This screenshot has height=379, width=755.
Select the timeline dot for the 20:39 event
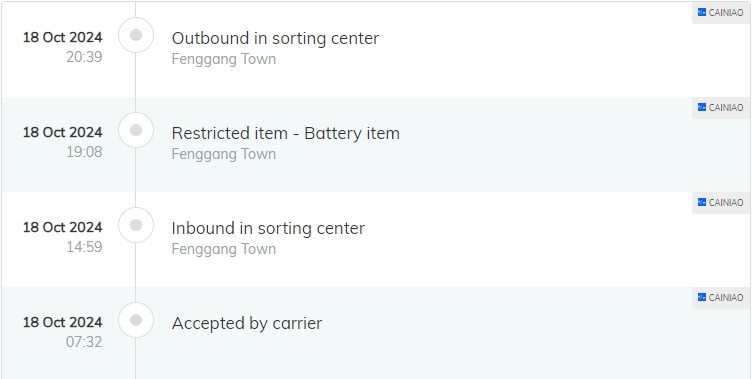point(136,35)
